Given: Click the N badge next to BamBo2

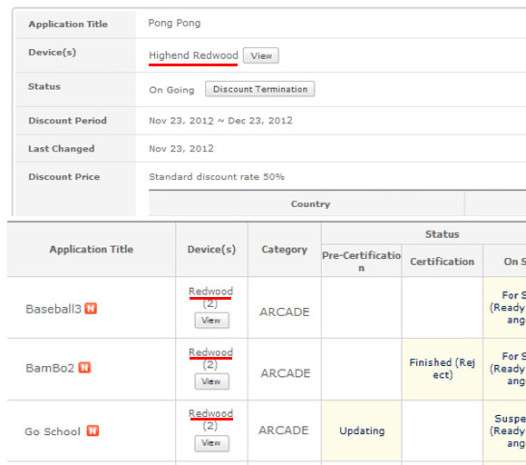Looking at the screenshot, I should 85,367.
